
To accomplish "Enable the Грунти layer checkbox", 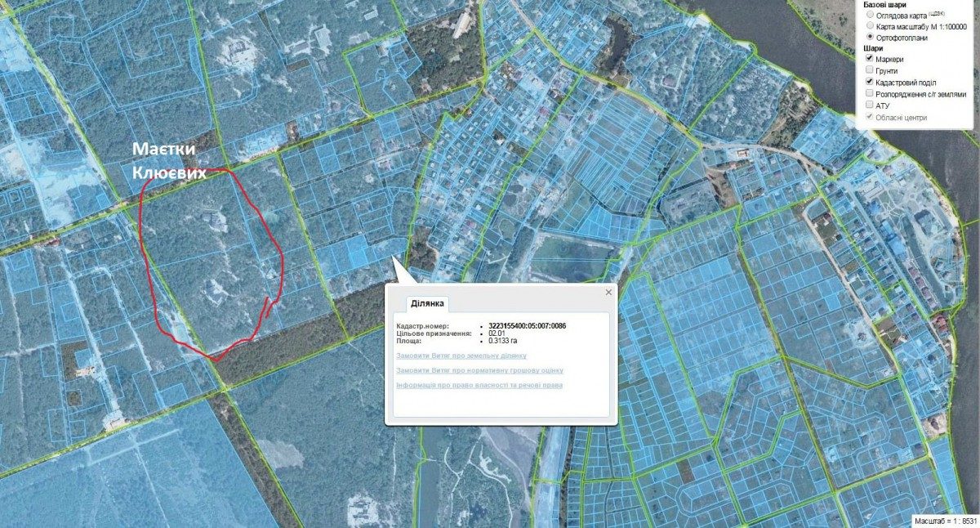I will (871, 71).
